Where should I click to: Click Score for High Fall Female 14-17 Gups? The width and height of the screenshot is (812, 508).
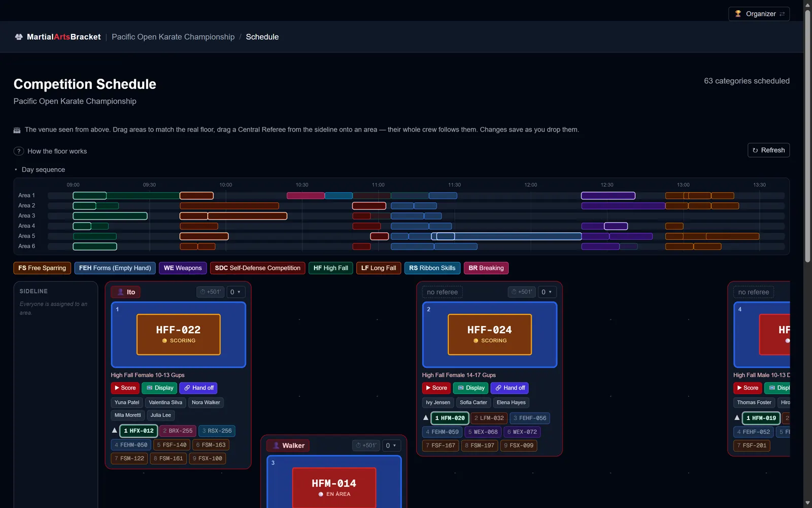[x=436, y=388]
